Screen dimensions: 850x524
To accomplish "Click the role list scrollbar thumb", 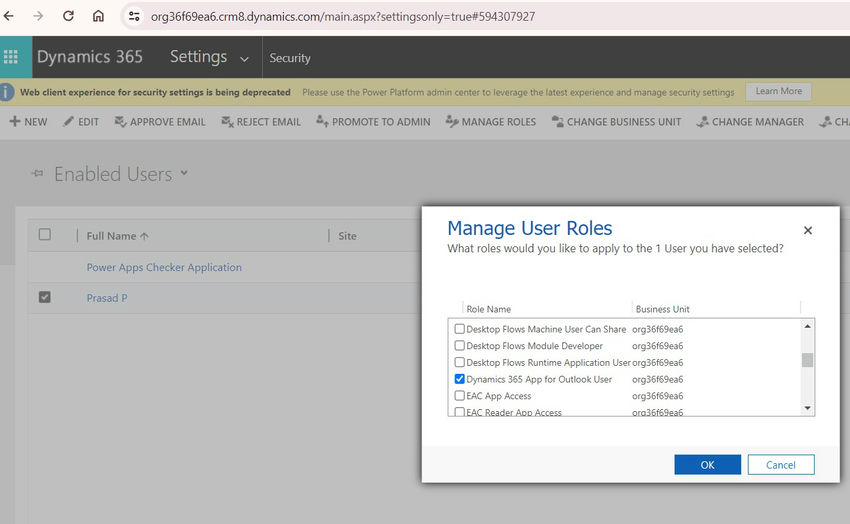I will click(808, 360).
